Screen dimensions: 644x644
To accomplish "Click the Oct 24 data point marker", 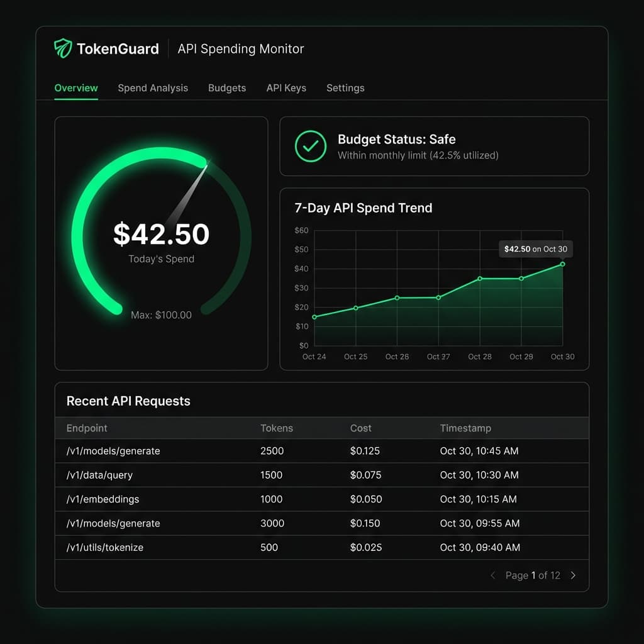I will click(314, 317).
